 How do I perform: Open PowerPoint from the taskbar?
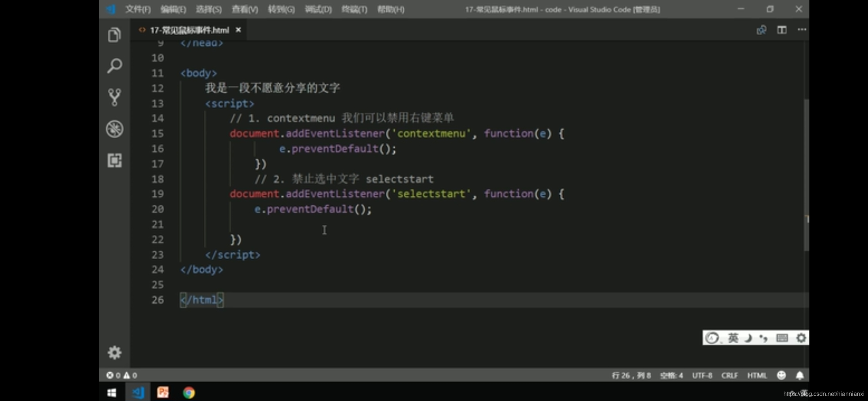tap(163, 392)
